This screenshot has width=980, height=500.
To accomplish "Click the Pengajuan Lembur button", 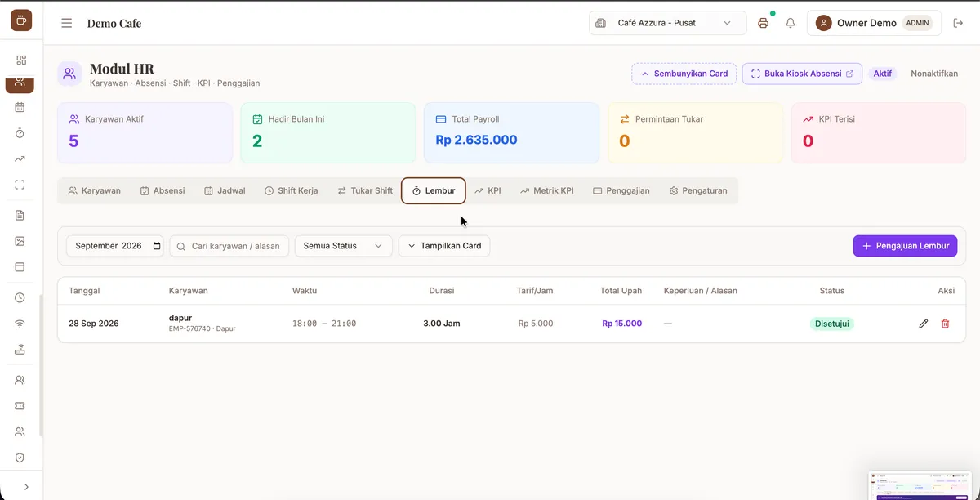I will coord(906,246).
